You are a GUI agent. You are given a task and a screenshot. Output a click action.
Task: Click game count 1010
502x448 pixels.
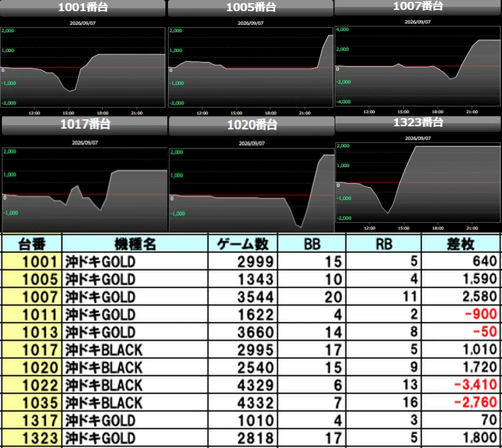tap(255, 420)
